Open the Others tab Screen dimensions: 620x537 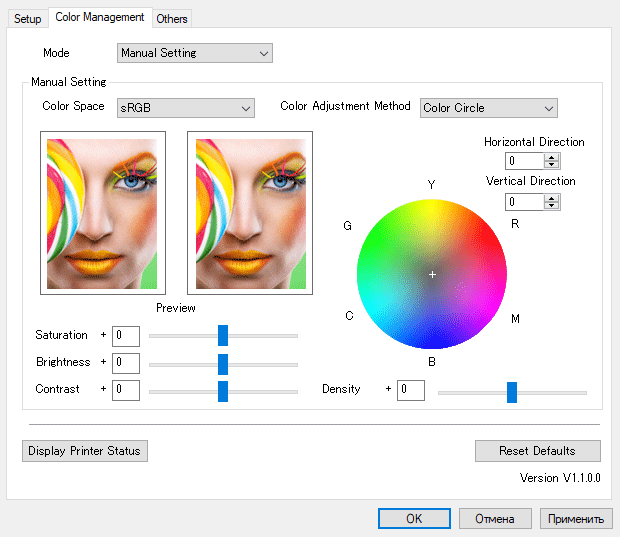click(172, 19)
